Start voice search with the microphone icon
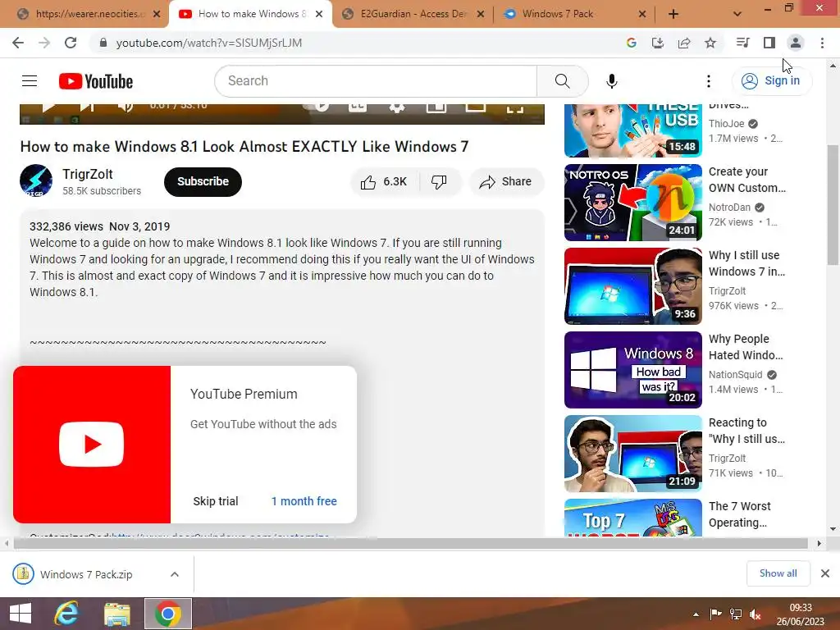 click(611, 81)
